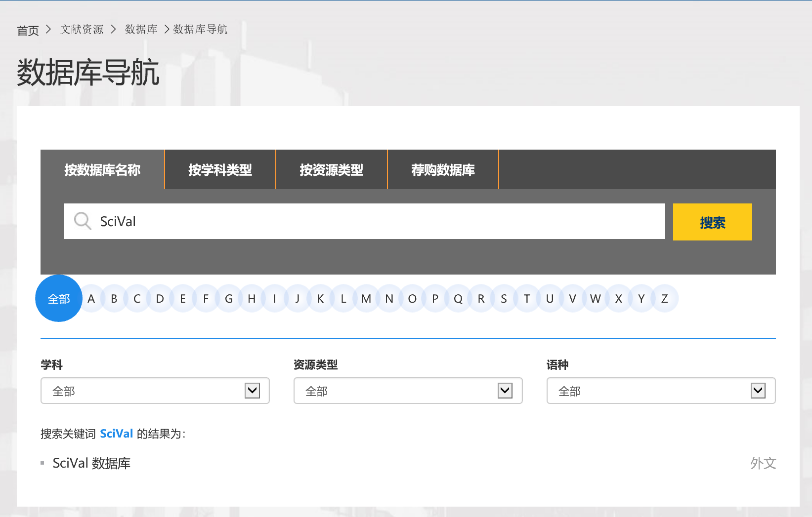
Task: Click the search field containing SciVal
Action: click(376, 221)
